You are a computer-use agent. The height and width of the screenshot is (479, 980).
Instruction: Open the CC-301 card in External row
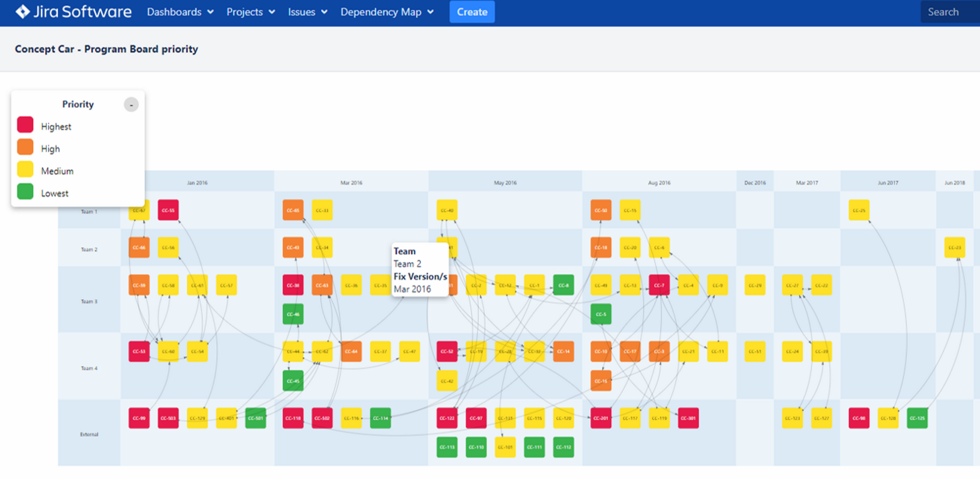tap(688, 418)
